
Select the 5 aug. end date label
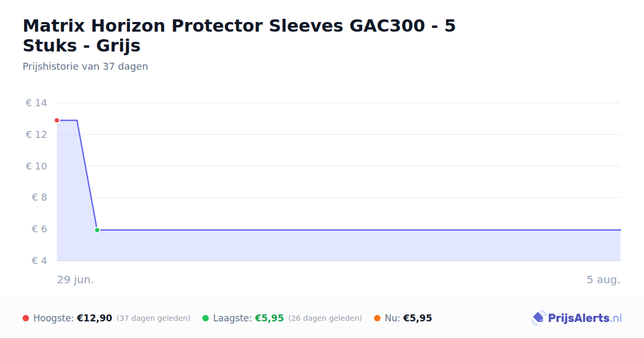(603, 280)
